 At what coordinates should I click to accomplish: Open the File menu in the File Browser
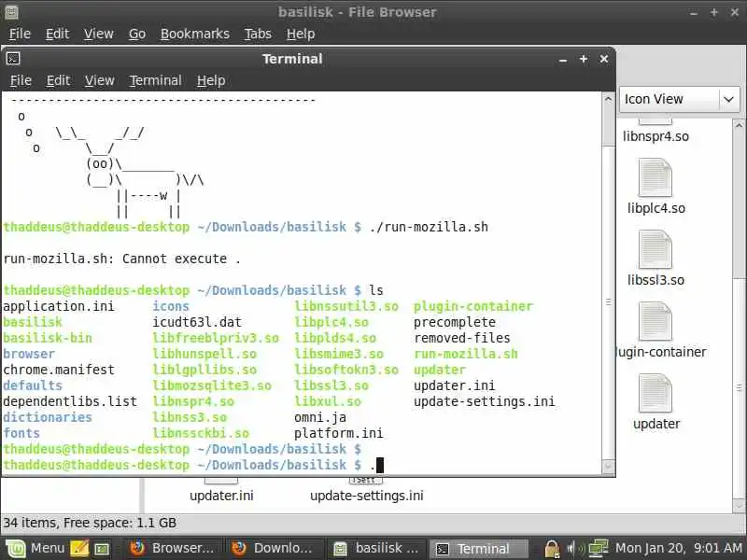[20, 34]
